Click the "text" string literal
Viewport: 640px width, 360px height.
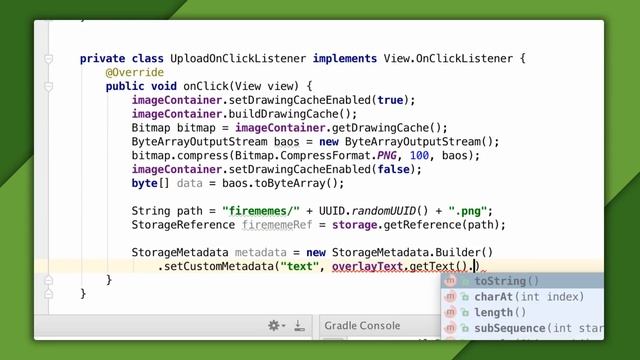300,267
